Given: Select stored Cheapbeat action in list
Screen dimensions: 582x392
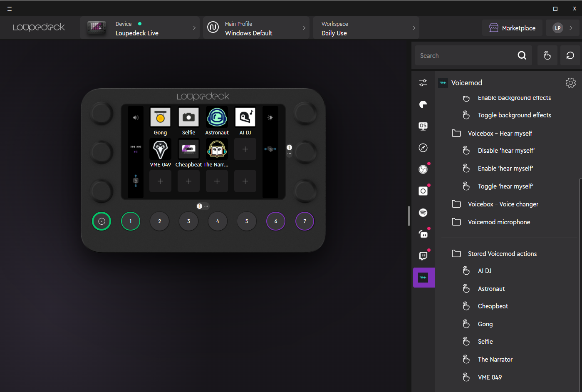Looking at the screenshot, I should (493, 306).
